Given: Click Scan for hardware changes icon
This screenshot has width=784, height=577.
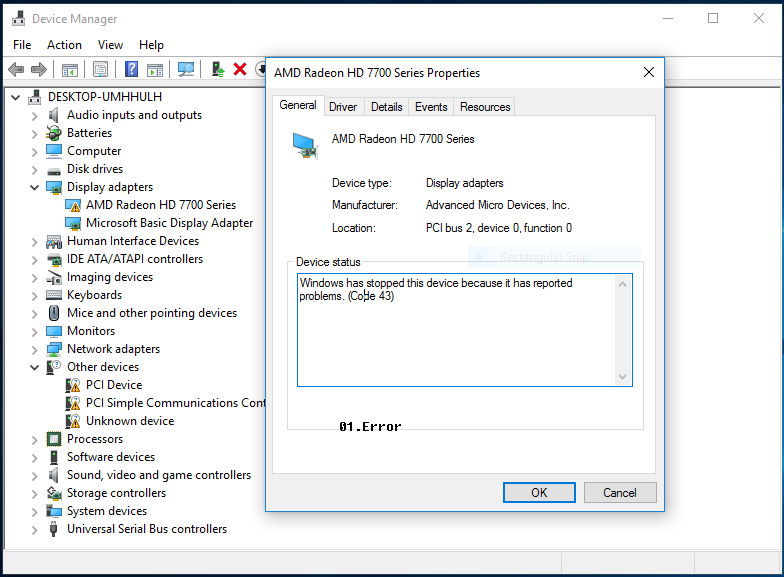Looking at the screenshot, I should point(186,70).
